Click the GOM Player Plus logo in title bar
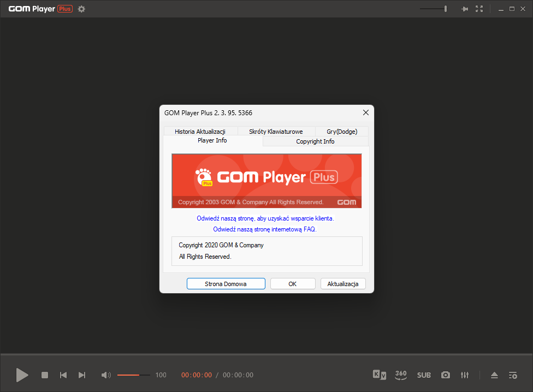This screenshot has height=392, width=533. pyautogui.click(x=40, y=9)
